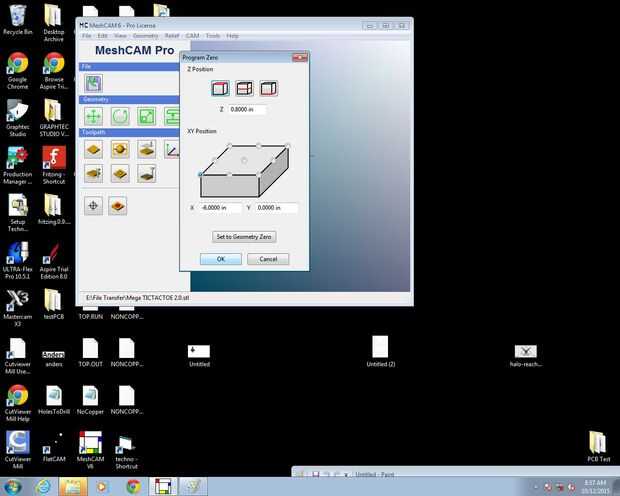Close the Program Zero dialog window
Screen dimensions: 620x496
pos(299,58)
